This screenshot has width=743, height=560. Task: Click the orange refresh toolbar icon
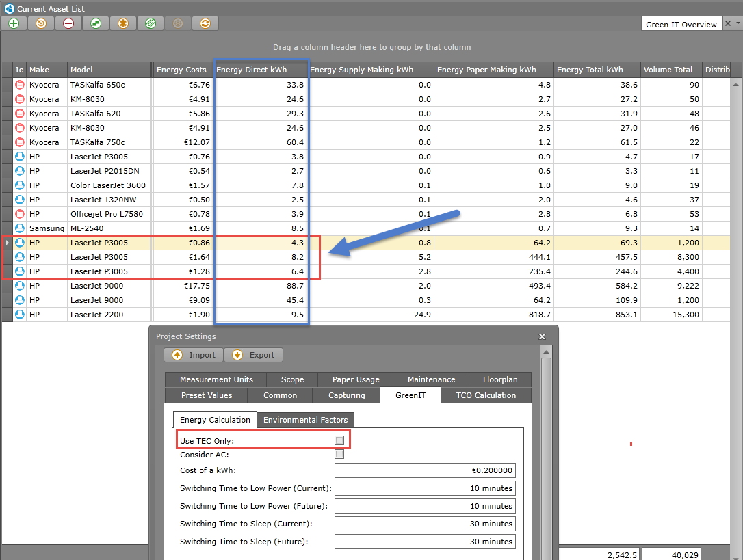click(x=205, y=23)
